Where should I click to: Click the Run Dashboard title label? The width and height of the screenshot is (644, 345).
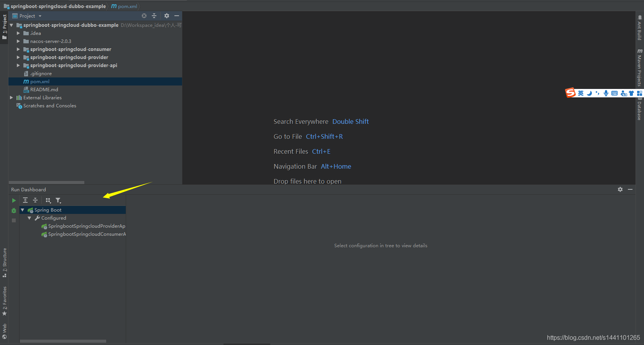click(28, 190)
